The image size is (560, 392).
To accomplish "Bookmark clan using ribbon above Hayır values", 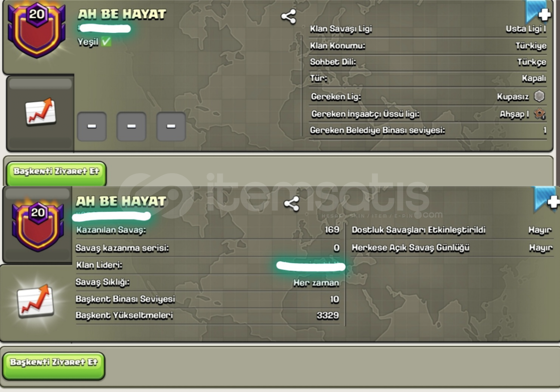I will click(x=547, y=199).
